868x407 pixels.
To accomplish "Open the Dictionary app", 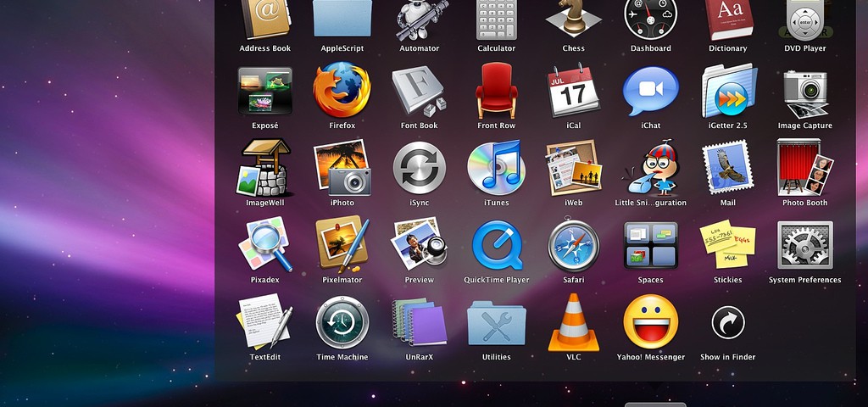I will pos(728,20).
